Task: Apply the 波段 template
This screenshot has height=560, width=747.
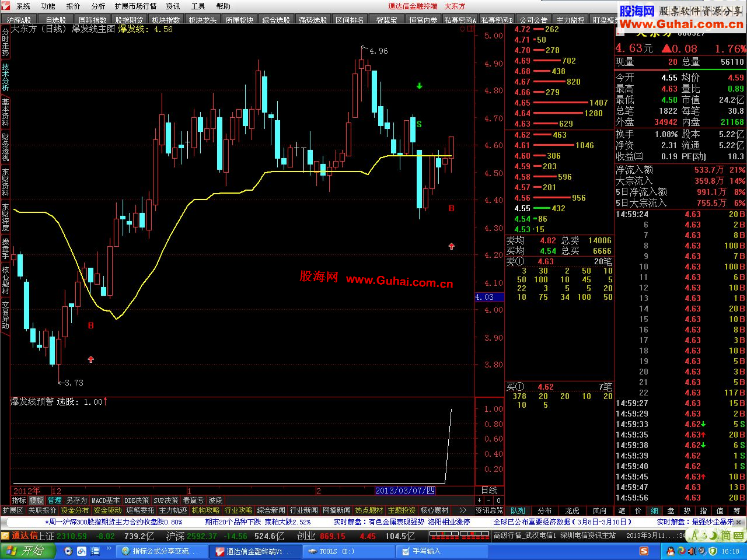Action: click(215, 501)
